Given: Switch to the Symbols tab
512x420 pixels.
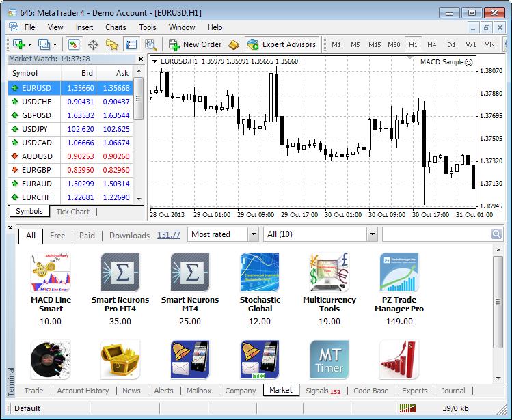Looking at the screenshot, I should pyautogui.click(x=29, y=211).
